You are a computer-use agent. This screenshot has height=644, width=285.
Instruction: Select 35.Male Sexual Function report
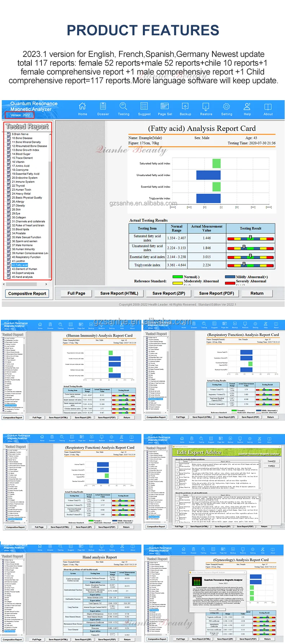(x=26, y=237)
